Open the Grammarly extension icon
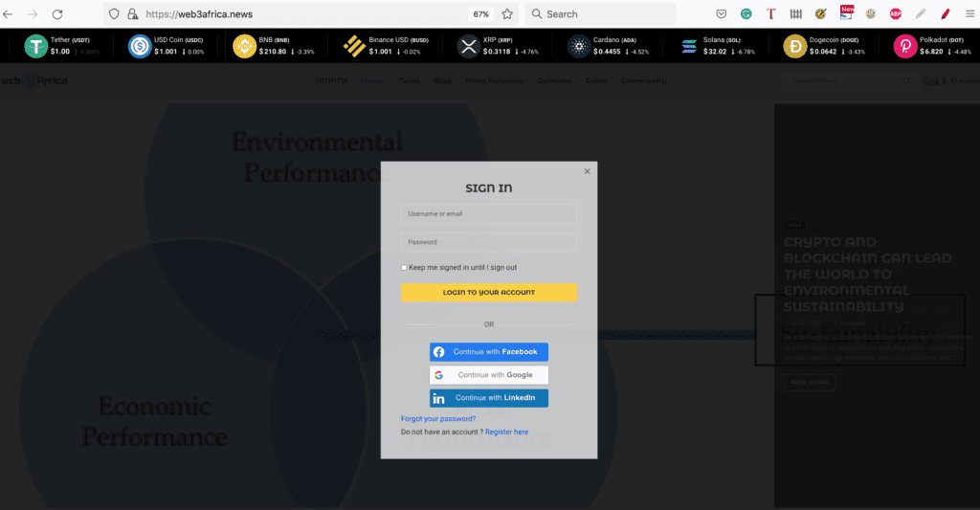This screenshot has width=980, height=510. 746,13
